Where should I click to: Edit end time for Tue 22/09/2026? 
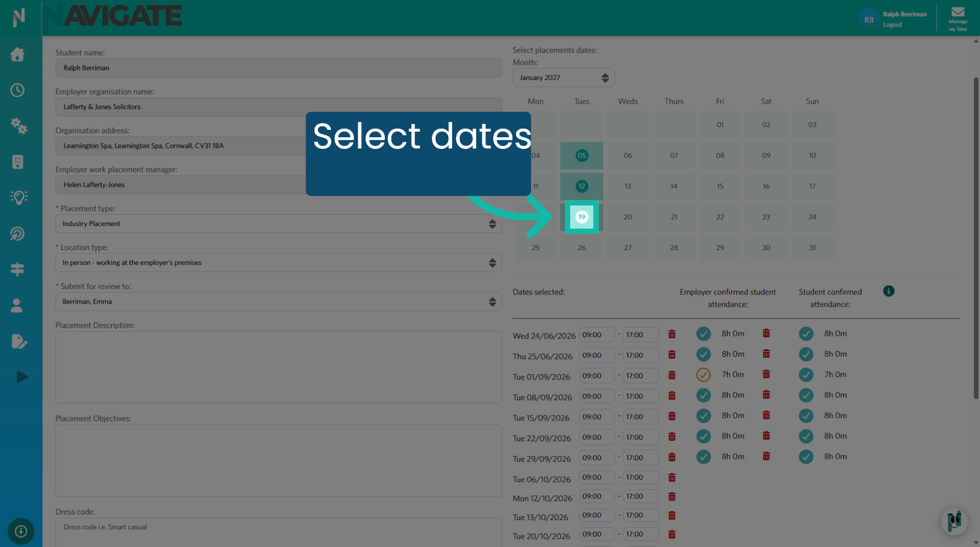(x=641, y=437)
